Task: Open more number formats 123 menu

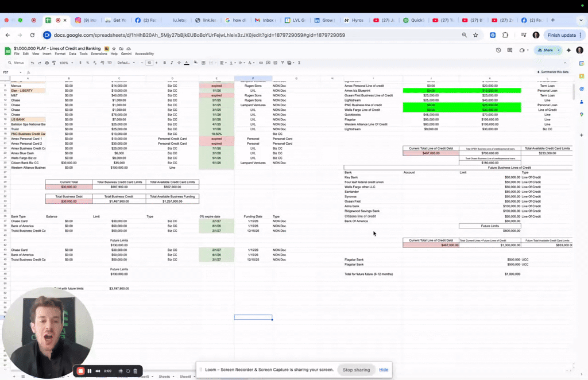Action: pos(110,63)
